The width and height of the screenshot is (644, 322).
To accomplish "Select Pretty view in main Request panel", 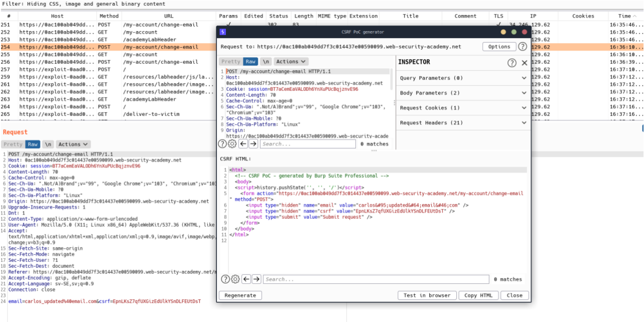I will [13, 144].
